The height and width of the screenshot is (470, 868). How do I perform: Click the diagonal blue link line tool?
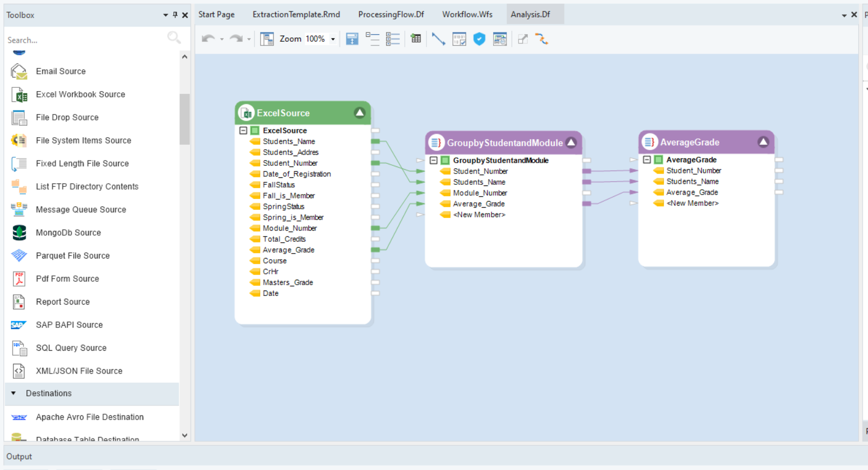coord(438,39)
